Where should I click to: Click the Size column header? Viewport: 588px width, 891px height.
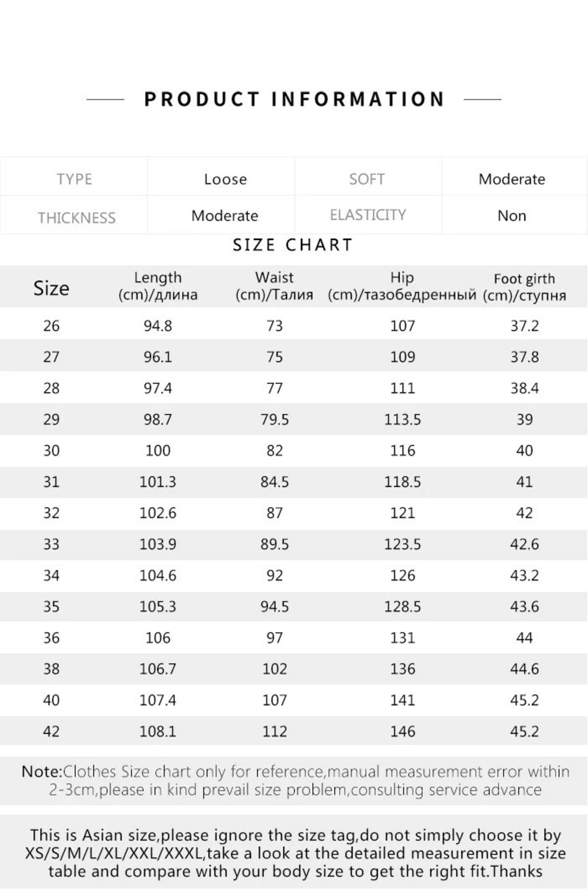tap(51, 288)
